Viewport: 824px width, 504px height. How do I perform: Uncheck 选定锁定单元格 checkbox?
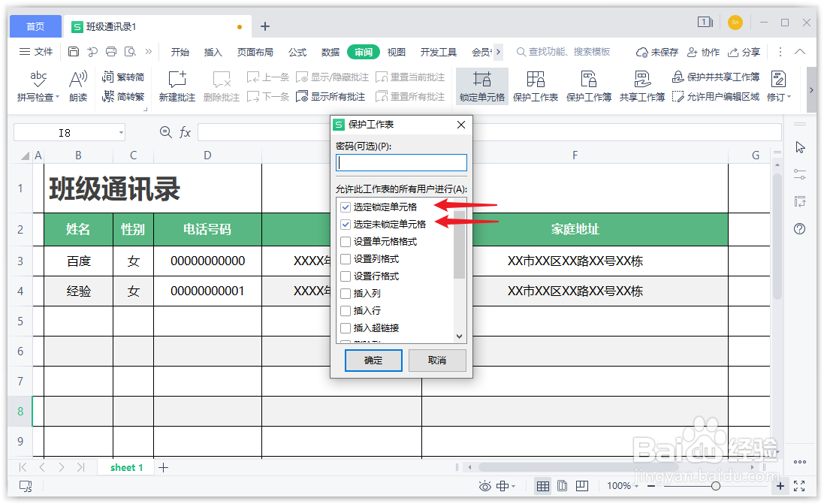pyautogui.click(x=346, y=207)
